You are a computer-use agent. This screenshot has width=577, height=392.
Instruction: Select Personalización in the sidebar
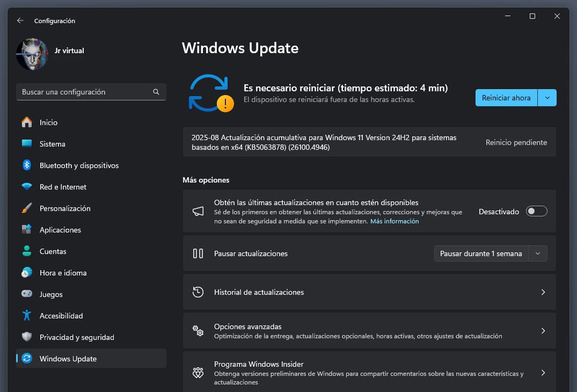[65, 208]
